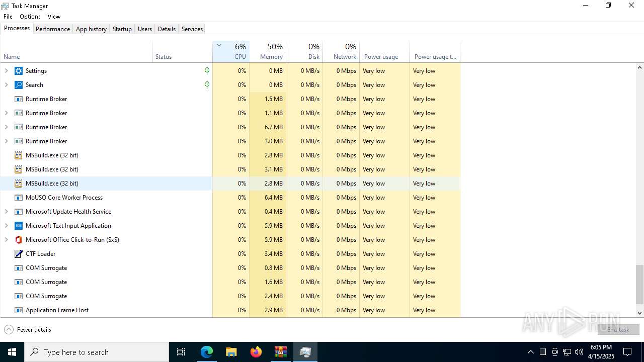644x362 pixels.
Task: Sort by the Power usage trend column
Action: [435, 52]
